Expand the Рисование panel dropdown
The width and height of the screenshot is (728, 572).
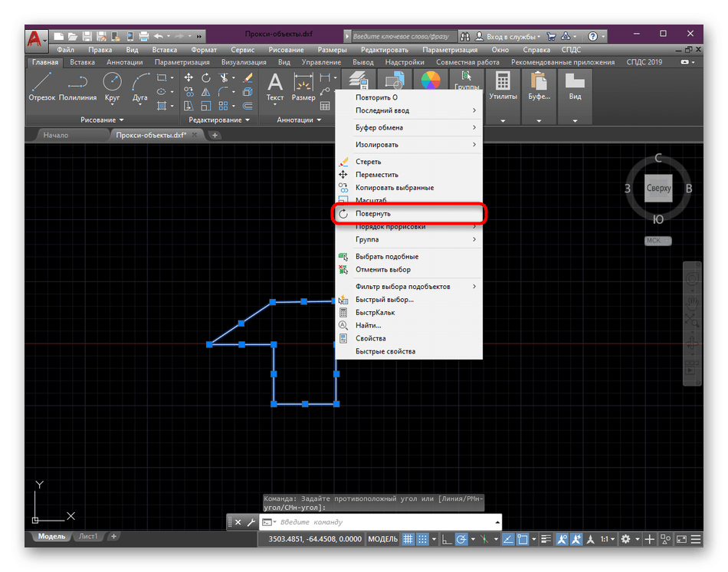(102, 120)
